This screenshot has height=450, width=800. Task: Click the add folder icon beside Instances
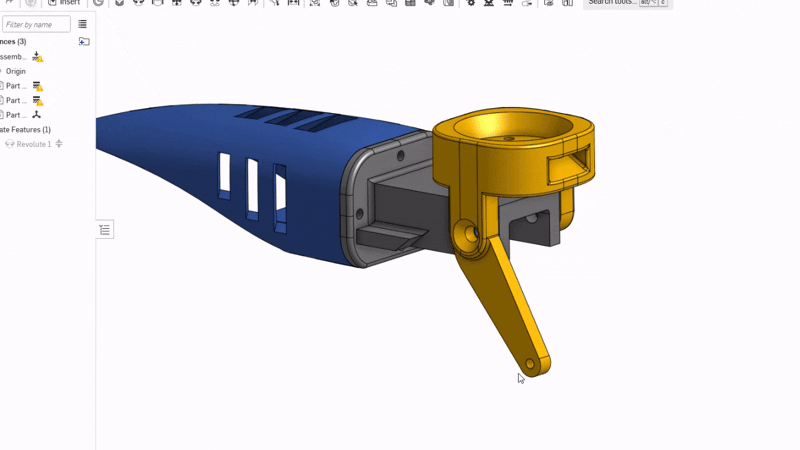click(x=84, y=41)
